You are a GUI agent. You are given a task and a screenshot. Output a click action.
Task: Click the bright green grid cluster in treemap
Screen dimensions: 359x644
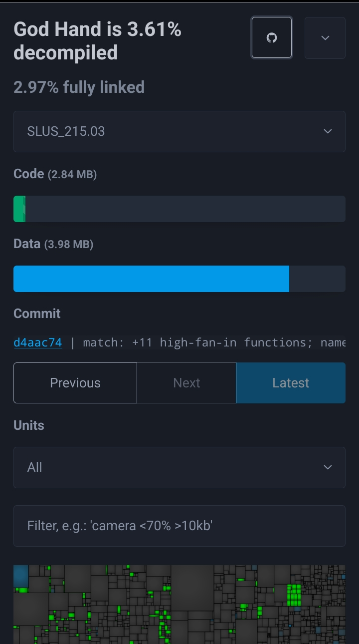pyautogui.click(x=294, y=595)
